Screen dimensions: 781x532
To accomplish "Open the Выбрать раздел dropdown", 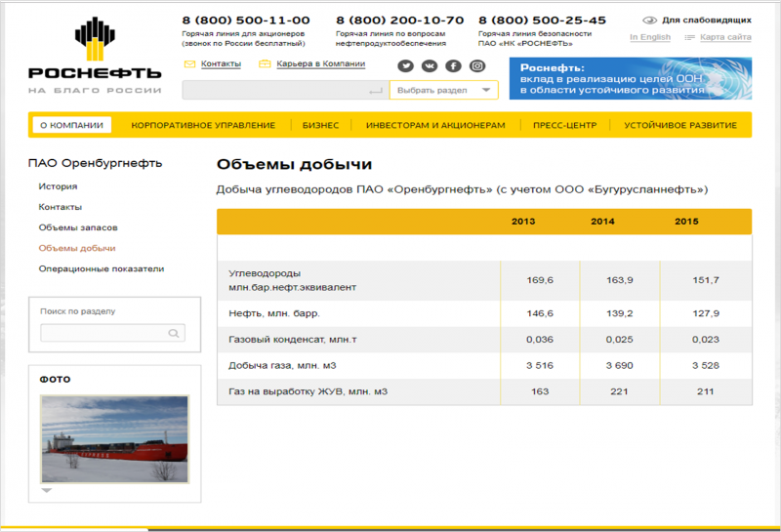I will tap(444, 90).
